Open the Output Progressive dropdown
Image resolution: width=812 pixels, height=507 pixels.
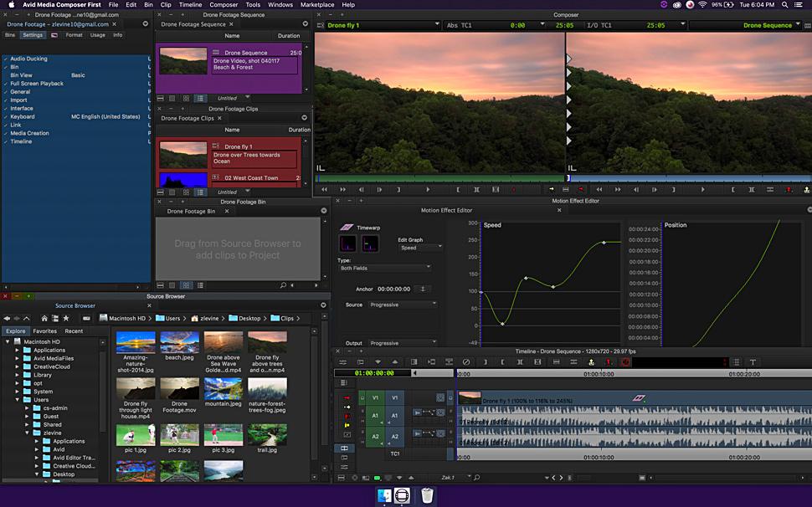(403, 343)
